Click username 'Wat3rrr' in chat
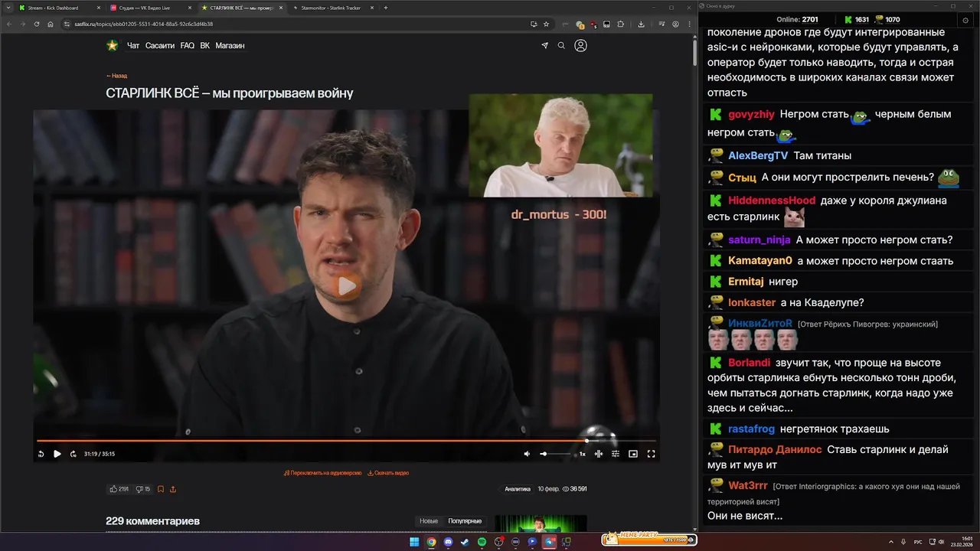 (x=747, y=485)
